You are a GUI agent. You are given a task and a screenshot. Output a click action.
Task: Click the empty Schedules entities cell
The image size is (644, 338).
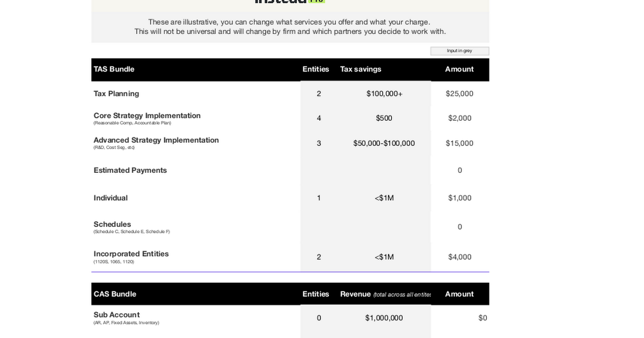click(x=319, y=227)
